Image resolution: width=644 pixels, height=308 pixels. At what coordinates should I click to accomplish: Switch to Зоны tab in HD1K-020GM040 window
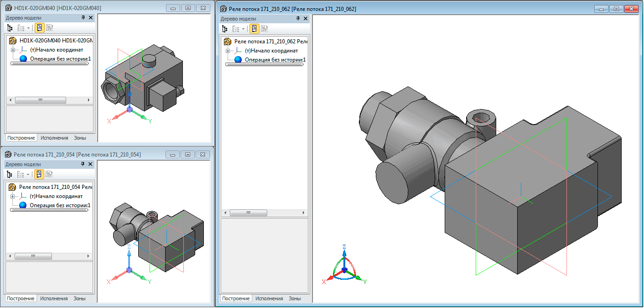[79, 138]
